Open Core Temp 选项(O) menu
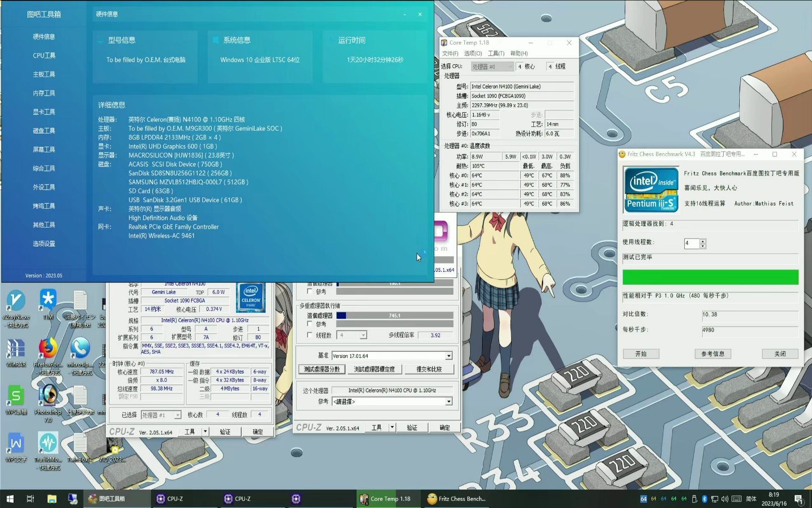Viewport: 812px width, 508px height. 473,54
